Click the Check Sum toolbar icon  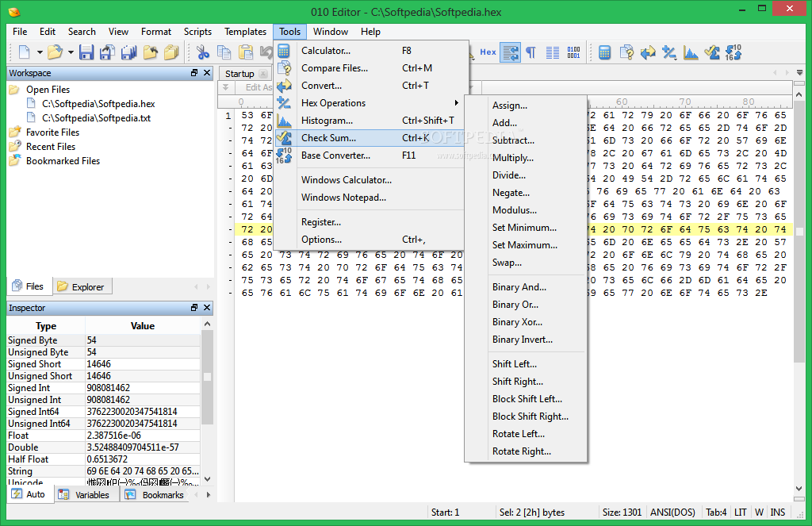point(712,52)
